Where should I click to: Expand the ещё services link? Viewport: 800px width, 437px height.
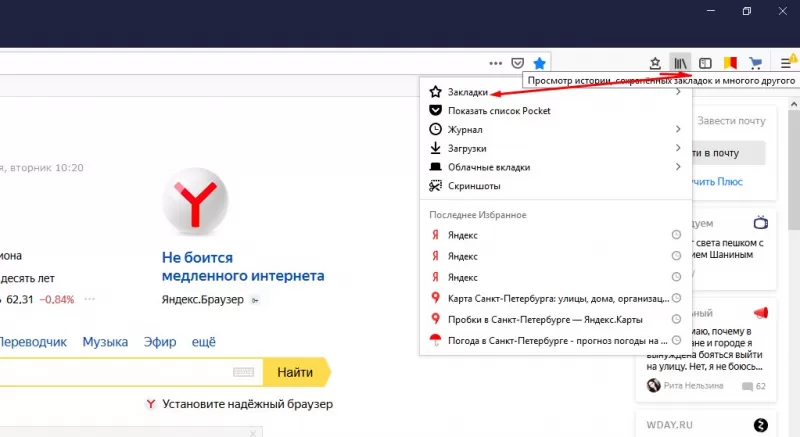(204, 342)
